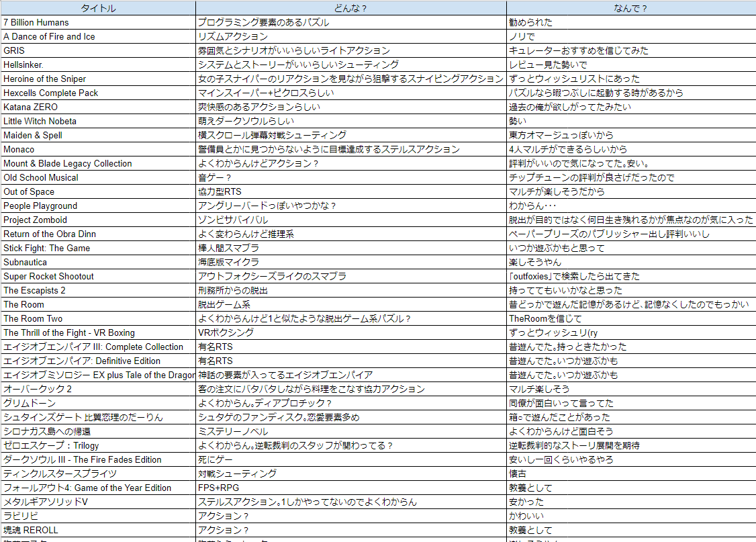The width and height of the screenshot is (756, 542).
Task: Click the メタルギアソリッドV cell
Action: (x=98, y=502)
